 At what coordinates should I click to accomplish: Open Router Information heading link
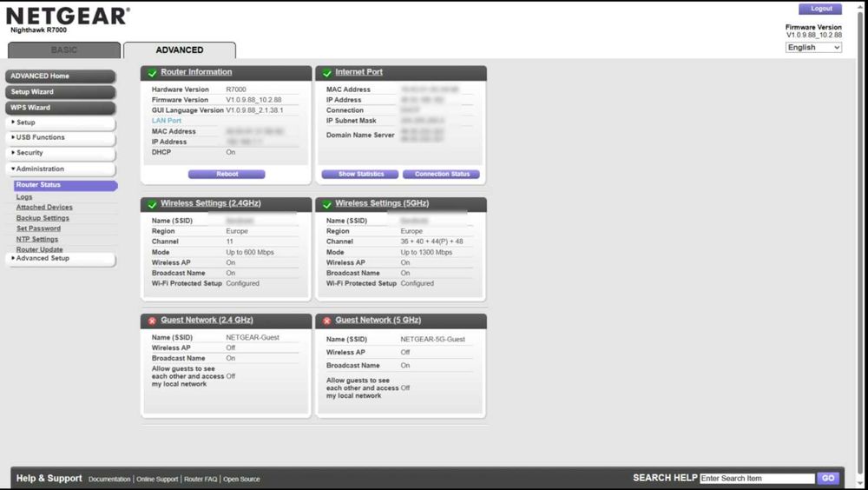click(x=196, y=72)
